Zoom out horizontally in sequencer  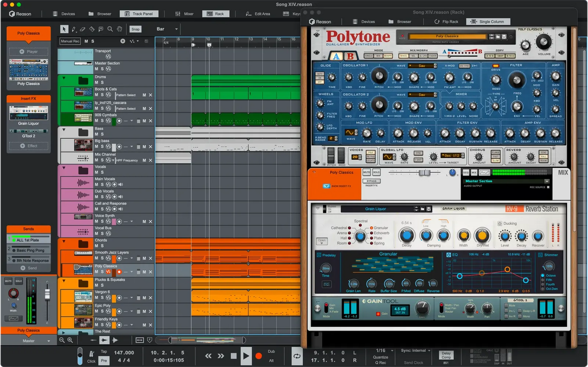[x=62, y=340]
